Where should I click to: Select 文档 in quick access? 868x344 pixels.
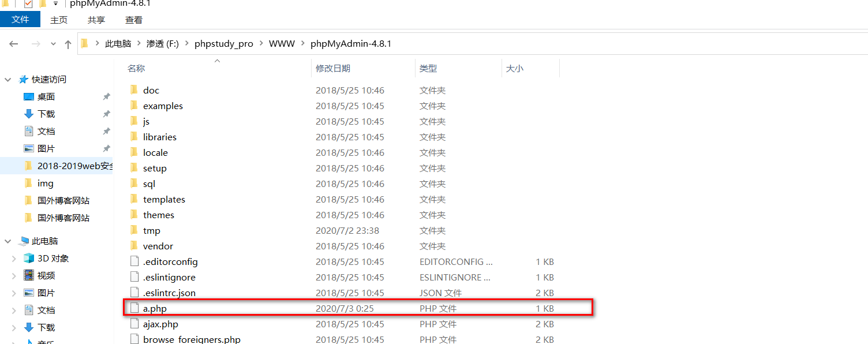(46, 132)
